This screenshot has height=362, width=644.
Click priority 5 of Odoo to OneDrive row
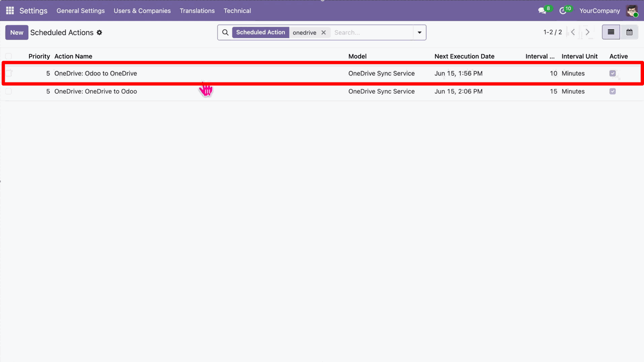click(x=48, y=73)
